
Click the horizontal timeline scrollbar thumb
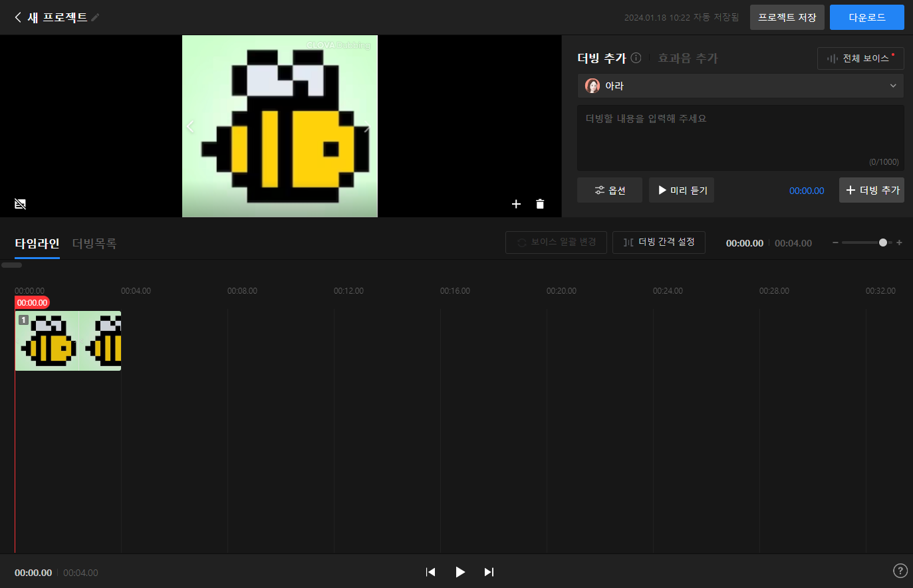pyautogui.click(x=12, y=265)
